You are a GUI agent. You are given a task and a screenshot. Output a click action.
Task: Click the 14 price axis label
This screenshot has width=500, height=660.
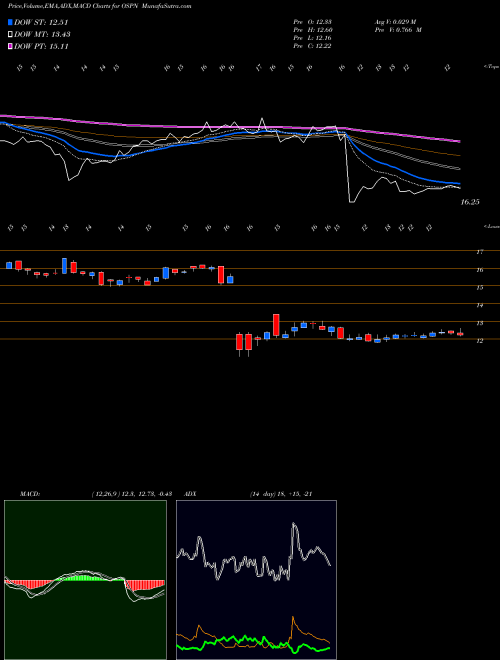[x=479, y=305]
